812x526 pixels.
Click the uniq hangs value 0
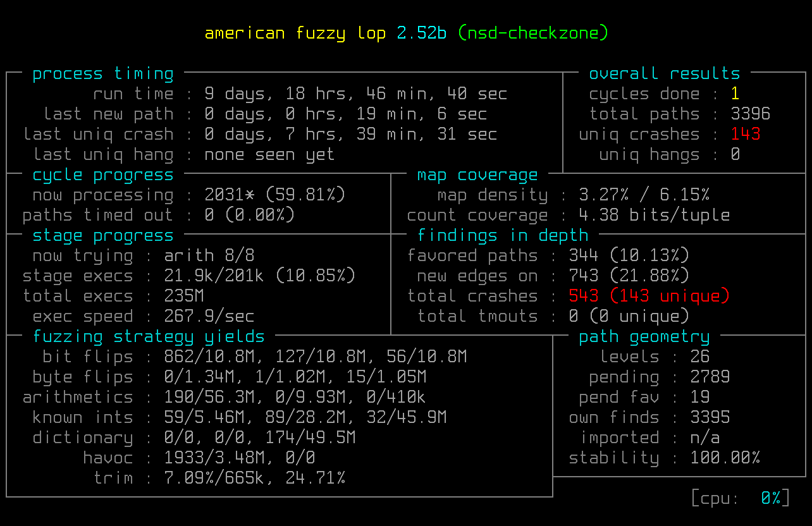735,155
